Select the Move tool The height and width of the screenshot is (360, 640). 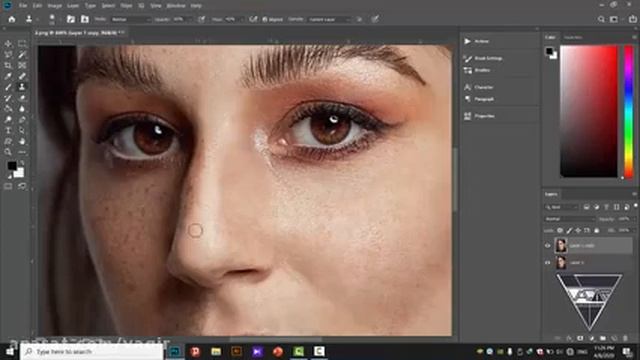[8, 44]
